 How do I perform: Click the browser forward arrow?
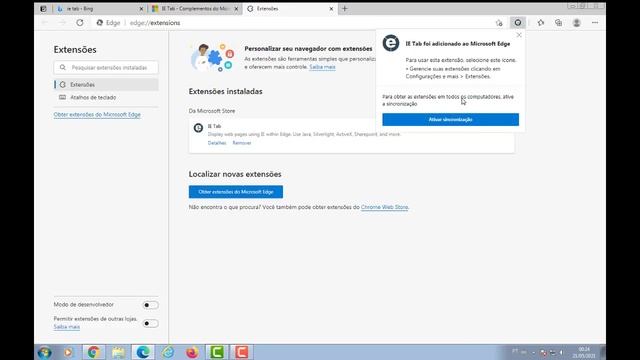(x=62, y=23)
